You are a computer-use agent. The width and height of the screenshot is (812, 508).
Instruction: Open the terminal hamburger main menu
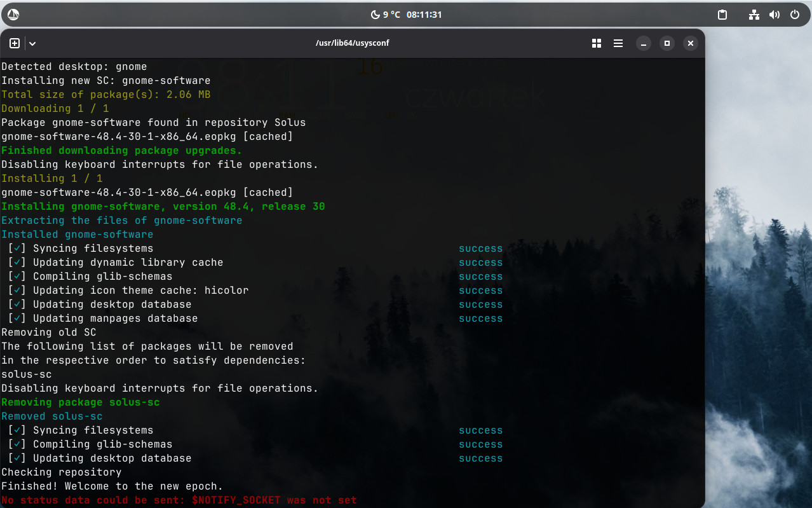click(618, 43)
